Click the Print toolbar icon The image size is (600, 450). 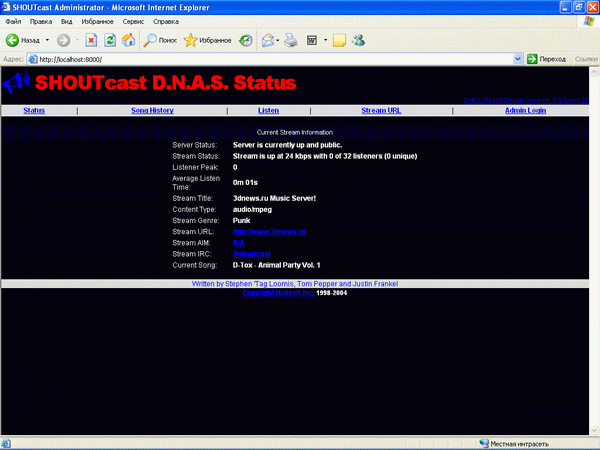pyautogui.click(x=290, y=41)
